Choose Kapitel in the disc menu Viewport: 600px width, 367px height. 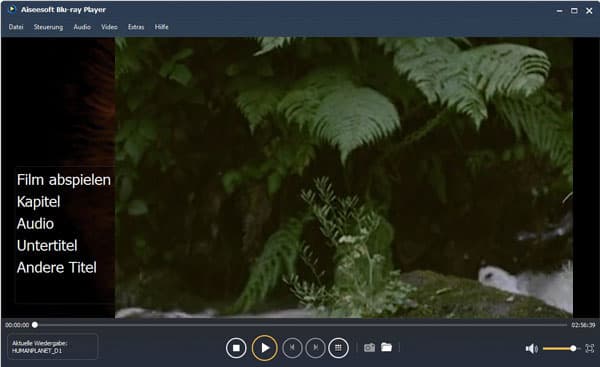pyautogui.click(x=39, y=202)
